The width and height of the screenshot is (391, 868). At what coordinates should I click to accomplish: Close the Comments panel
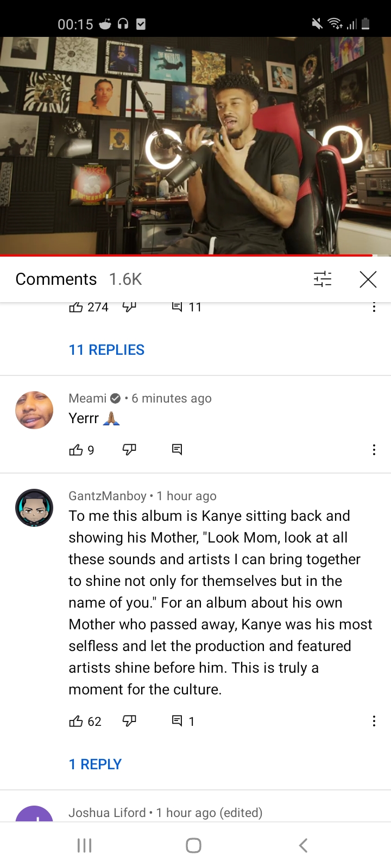(368, 279)
